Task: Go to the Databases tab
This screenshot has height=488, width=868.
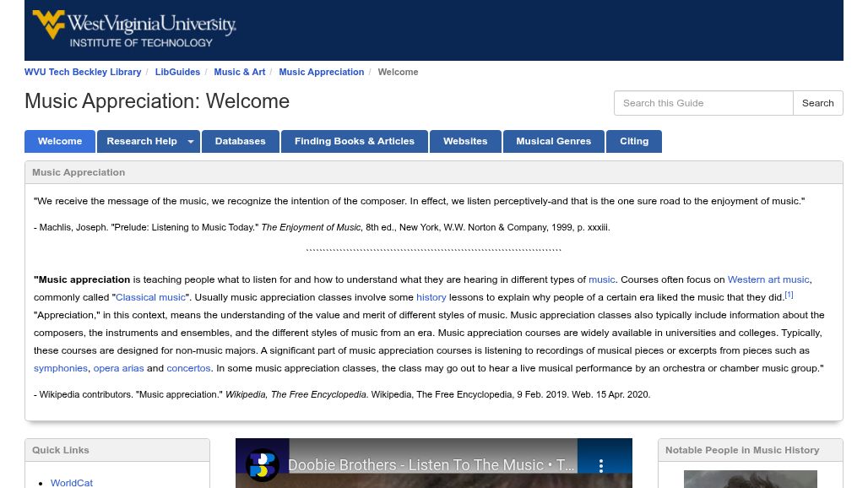Action: click(x=241, y=142)
